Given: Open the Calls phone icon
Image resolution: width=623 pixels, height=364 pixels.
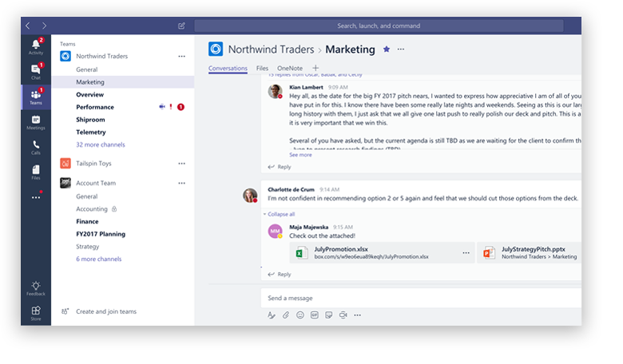Looking at the screenshot, I should coord(36,147).
